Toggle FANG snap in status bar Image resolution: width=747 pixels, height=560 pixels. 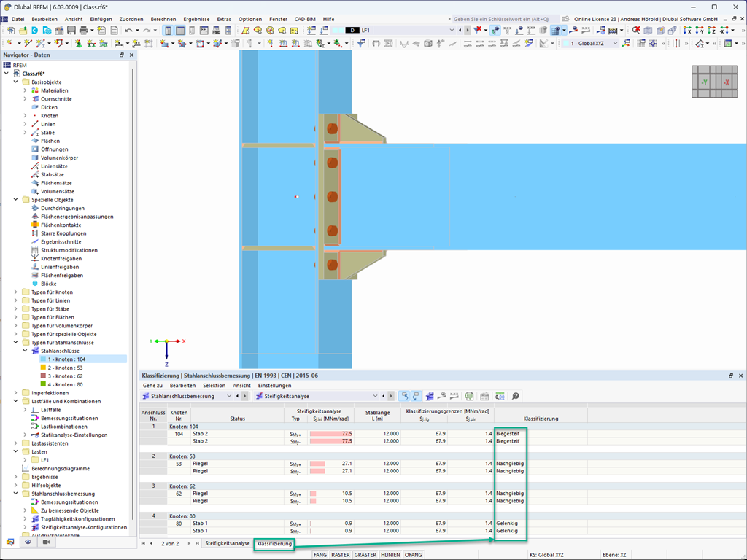(x=320, y=555)
